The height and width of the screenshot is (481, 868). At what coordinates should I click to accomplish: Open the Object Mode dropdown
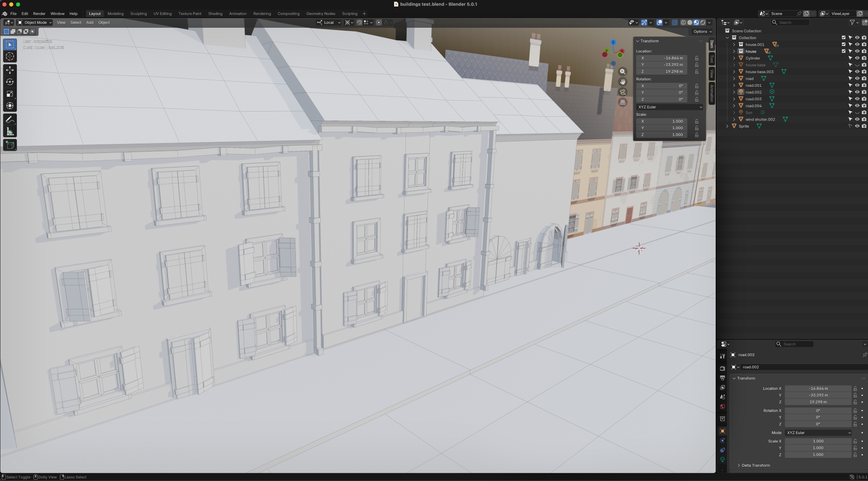pos(35,23)
